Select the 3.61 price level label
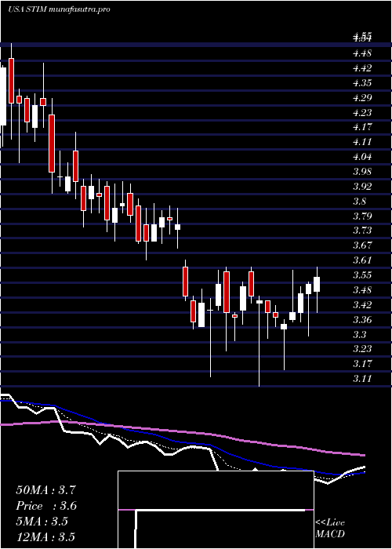The width and height of the screenshot is (392, 549). point(362,260)
